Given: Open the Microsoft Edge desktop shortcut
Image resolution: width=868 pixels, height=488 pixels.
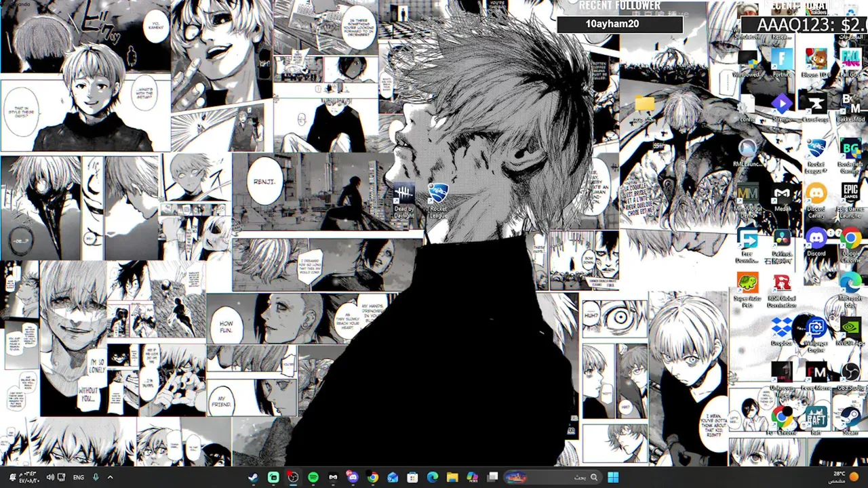Looking at the screenshot, I should tap(850, 291).
